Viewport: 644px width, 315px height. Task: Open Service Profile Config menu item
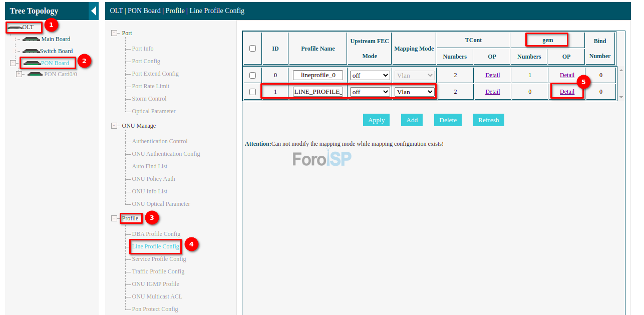click(x=159, y=259)
